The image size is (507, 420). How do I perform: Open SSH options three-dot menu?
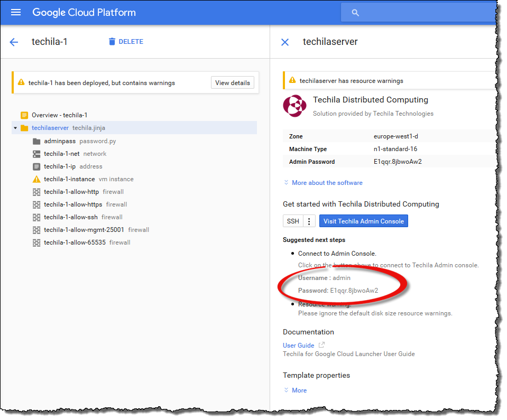(309, 221)
